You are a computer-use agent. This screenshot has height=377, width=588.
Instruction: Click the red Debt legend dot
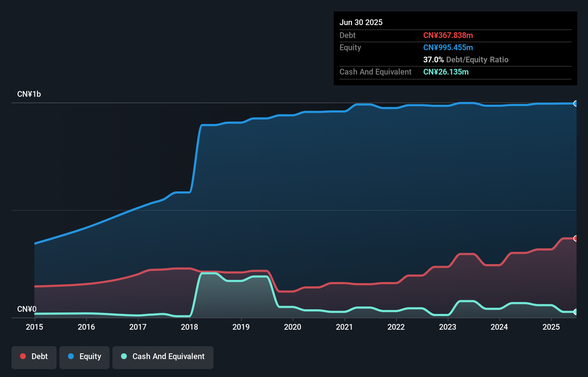click(x=23, y=356)
